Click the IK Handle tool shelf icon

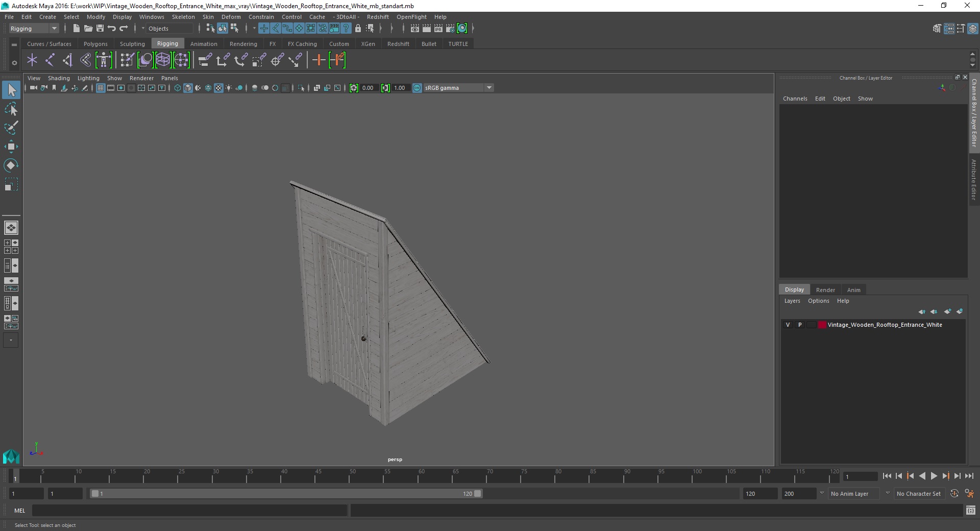(67, 60)
